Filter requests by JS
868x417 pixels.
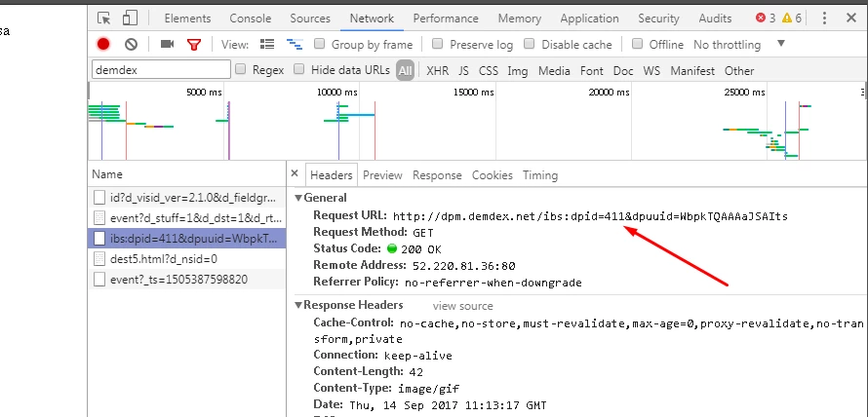click(x=463, y=71)
